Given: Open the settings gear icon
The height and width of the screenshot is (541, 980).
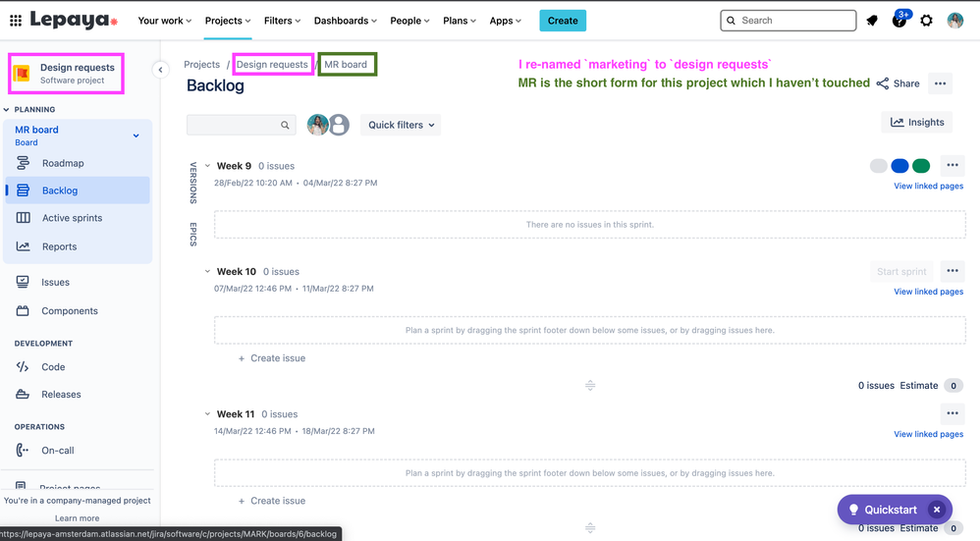Looking at the screenshot, I should pyautogui.click(x=926, y=21).
